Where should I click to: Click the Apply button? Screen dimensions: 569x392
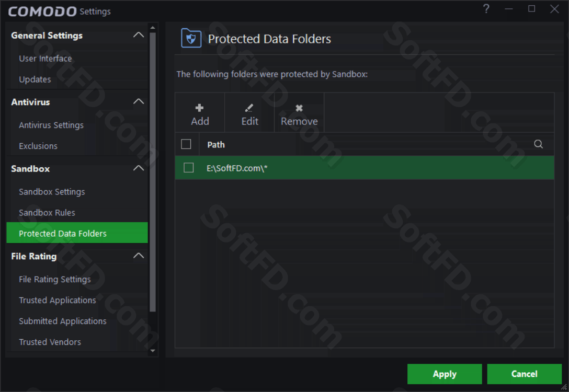click(445, 374)
